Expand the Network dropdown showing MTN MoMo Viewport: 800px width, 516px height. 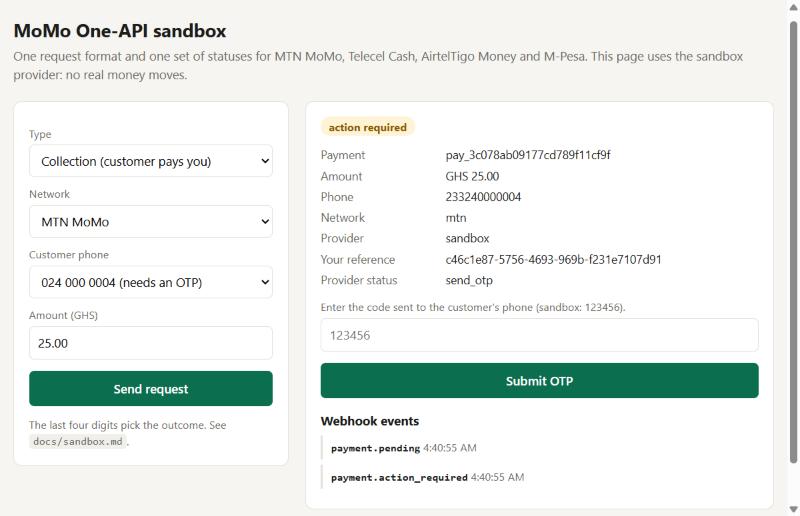pyautogui.click(x=151, y=222)
